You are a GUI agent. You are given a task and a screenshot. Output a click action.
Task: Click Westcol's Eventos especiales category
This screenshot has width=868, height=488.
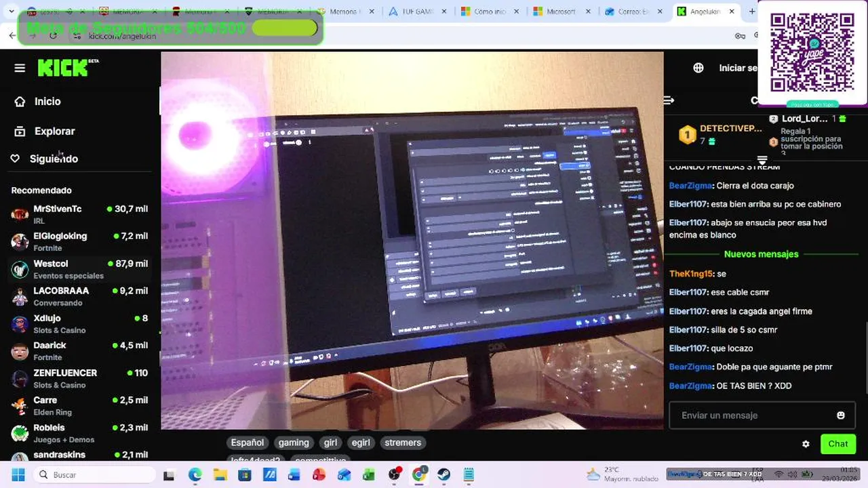(x=68, y=276)
